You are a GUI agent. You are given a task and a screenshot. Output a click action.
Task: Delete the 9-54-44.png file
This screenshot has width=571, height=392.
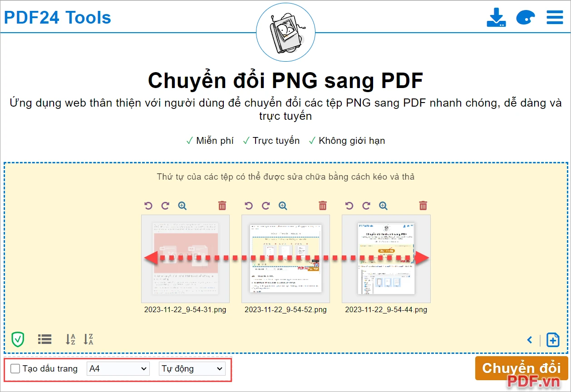pyautogui.click(x=423, y=206)
